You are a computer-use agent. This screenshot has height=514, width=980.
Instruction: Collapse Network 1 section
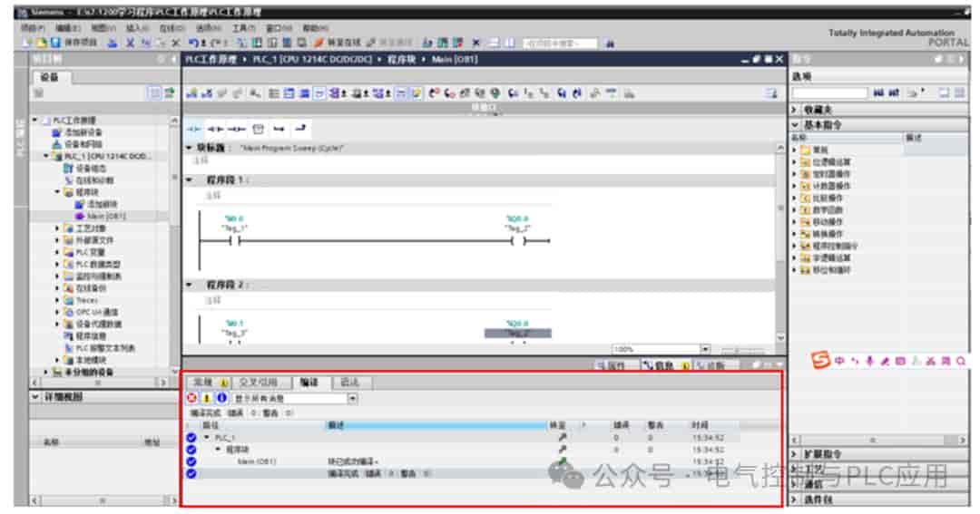190,179
